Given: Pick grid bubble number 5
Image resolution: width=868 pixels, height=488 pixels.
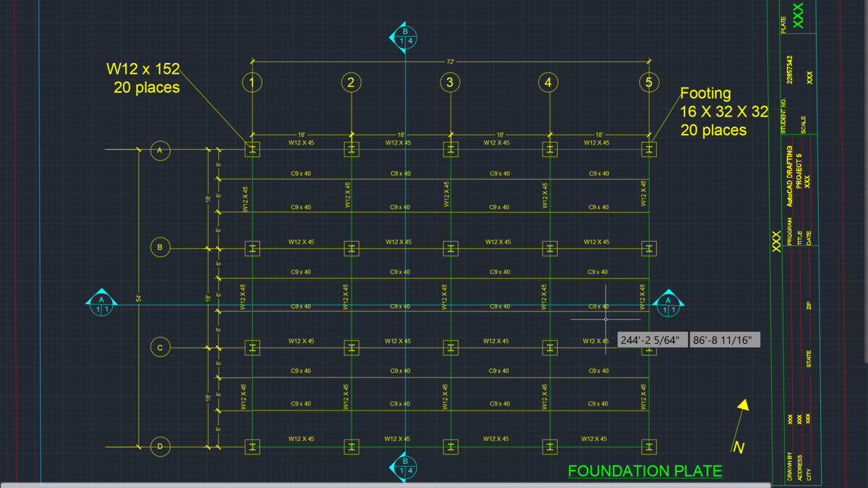Looking at the screenshot, I should [x=649, y=82].
